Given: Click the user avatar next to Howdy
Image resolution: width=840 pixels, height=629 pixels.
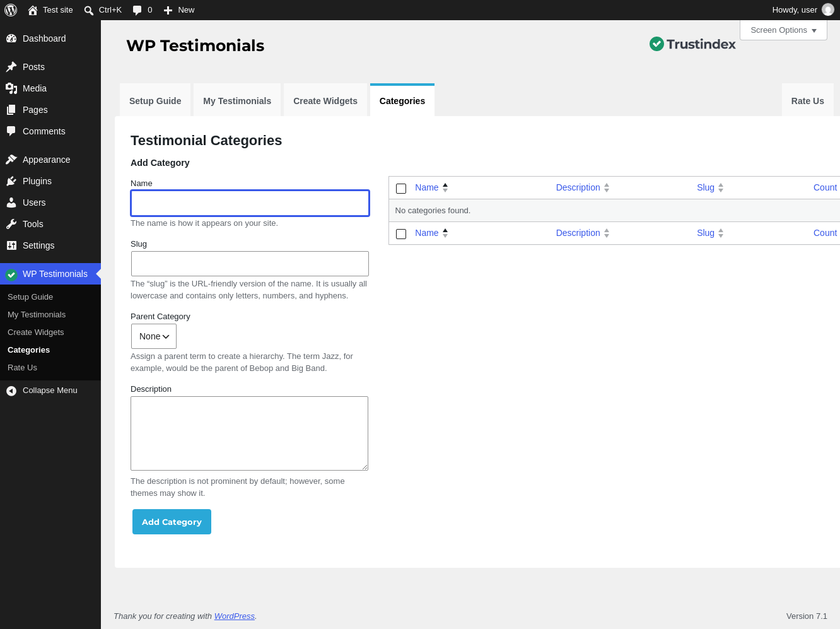Looking at the screenshot, I should pyautogui.click(x=828, y=10).
